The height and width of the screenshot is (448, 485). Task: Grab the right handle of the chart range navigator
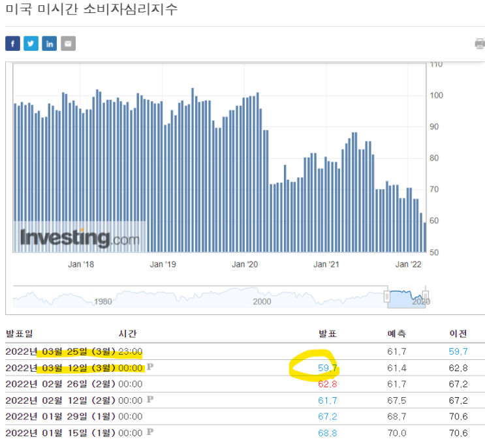(426, 297)
